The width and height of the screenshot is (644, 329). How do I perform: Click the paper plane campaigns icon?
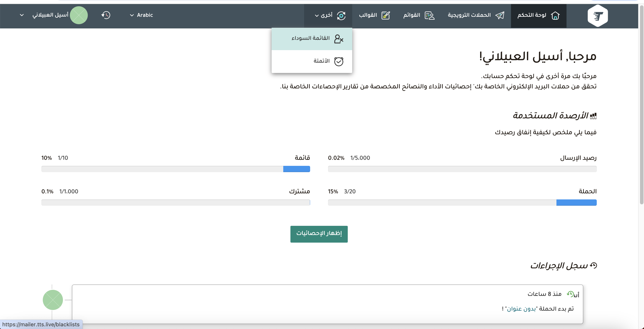pos(500,15)
